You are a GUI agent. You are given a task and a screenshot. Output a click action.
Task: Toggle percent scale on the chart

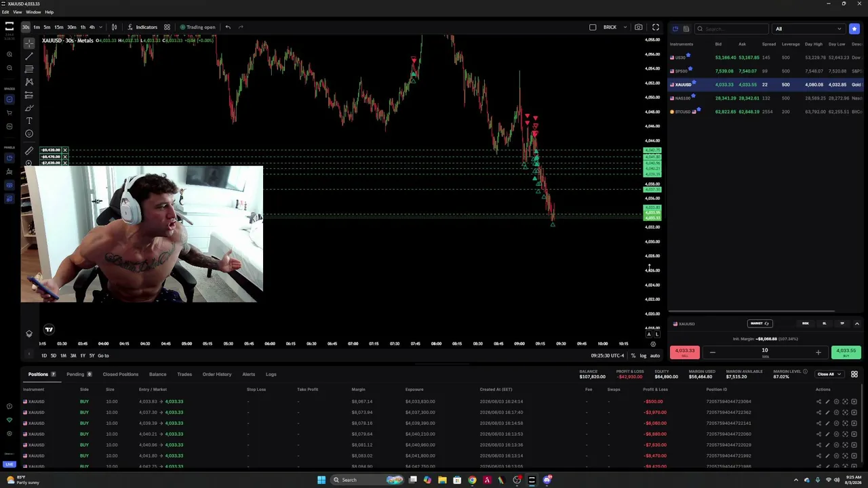coord(633,355)
